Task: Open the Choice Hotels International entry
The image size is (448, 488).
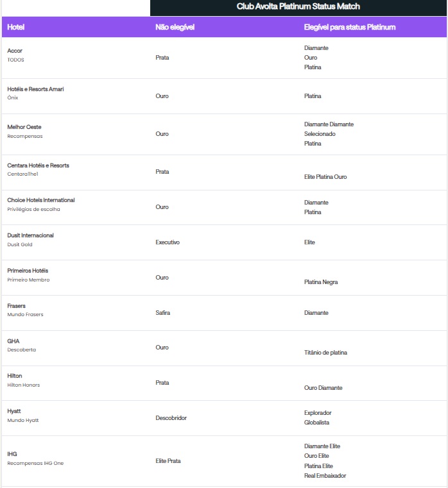Action: tap(41, 200)
